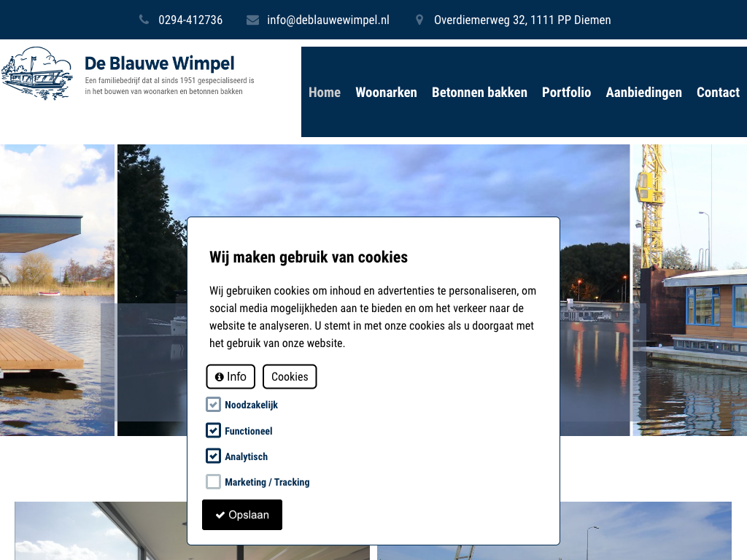Viewport: 747px width, 560px height.
Task: Select the Home navigation item
Action: (x=325, y=92)
